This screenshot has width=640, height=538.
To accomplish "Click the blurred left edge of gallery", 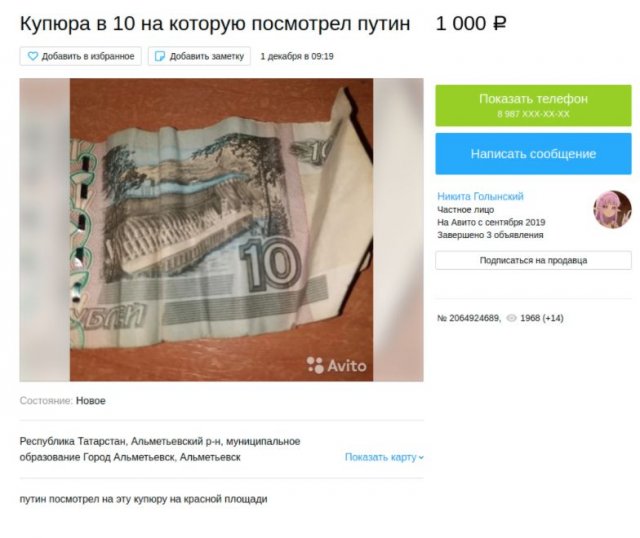I will (x=44, y=230).
